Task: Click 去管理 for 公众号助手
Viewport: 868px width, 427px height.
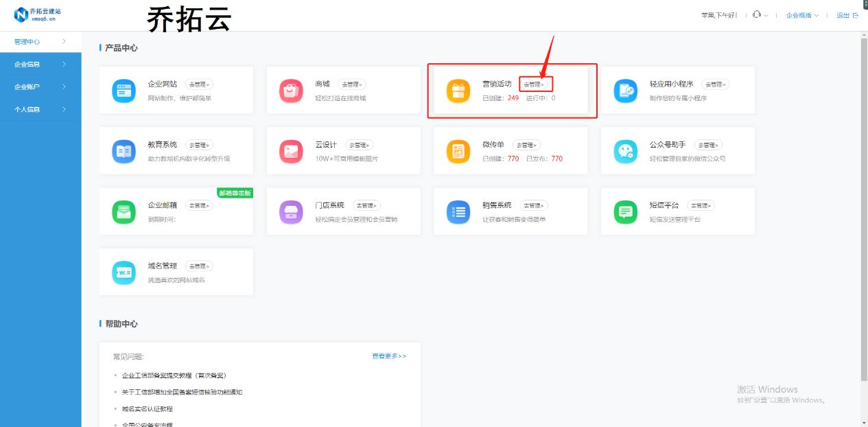Action: click(x=708, y=145)
